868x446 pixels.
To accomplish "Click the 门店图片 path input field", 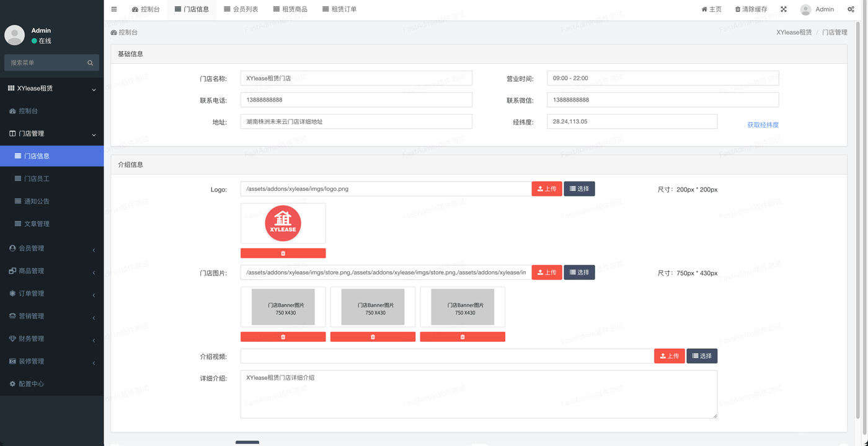I will pos(386,273).
